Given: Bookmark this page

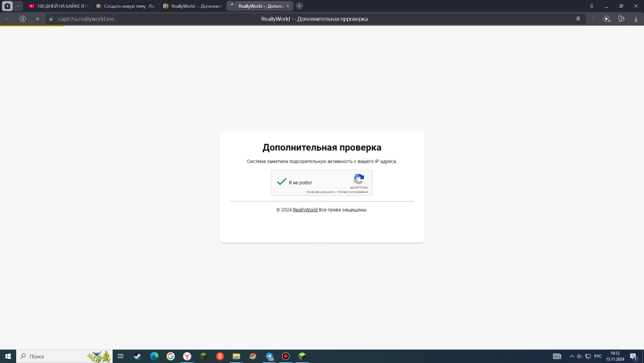Looking at the screenshot, I should click(x=578, y=19).
